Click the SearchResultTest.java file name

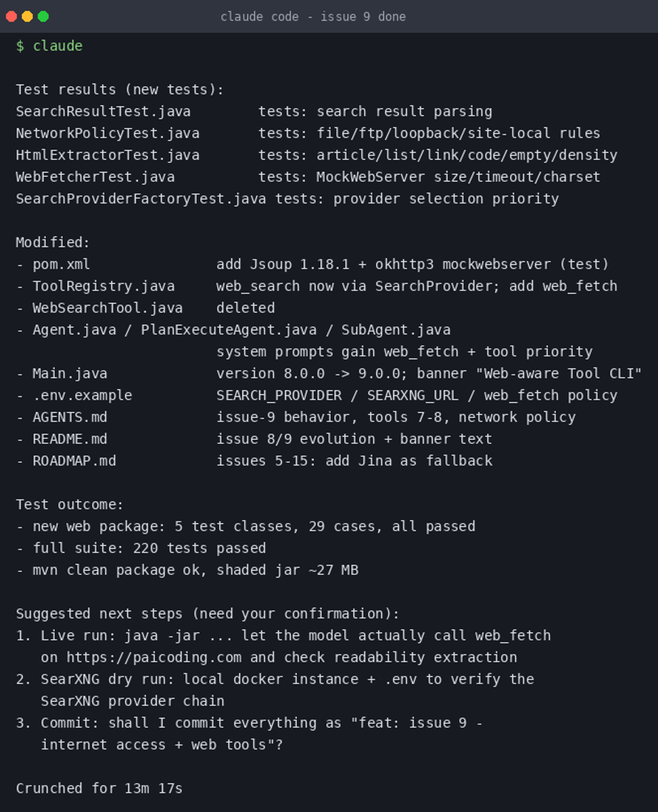(103, 111)
